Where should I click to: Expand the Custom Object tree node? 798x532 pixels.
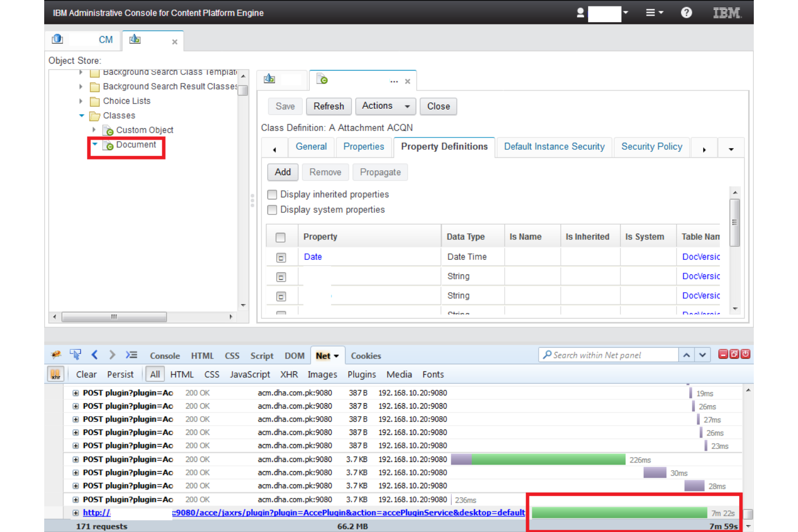coord(94,130)
